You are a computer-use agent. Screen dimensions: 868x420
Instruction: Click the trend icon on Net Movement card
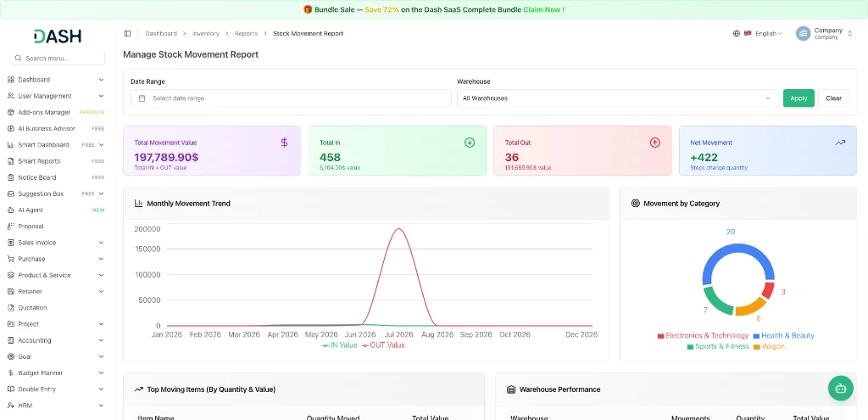click(840, 143)
